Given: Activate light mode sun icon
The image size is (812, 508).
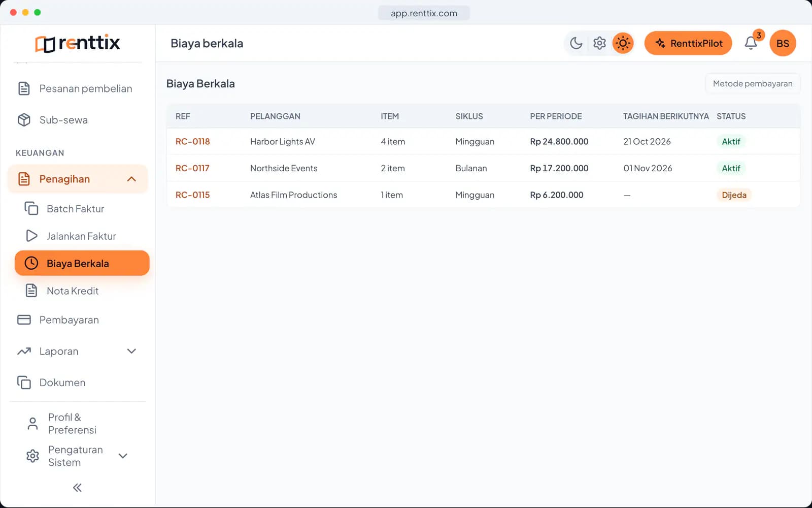Looking at the screenshot, I should pyautogui.click(x=623, y=43).
